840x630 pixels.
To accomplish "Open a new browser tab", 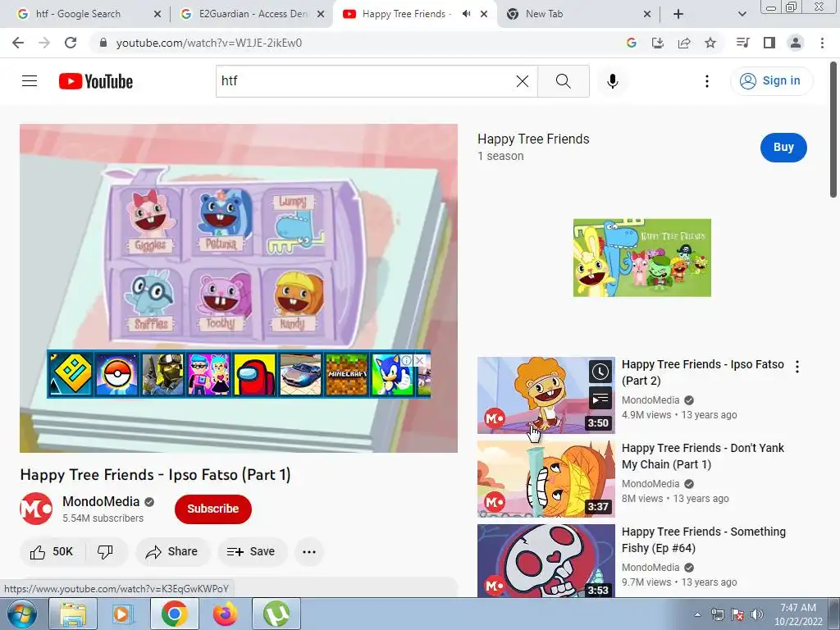I will (678, 14).
